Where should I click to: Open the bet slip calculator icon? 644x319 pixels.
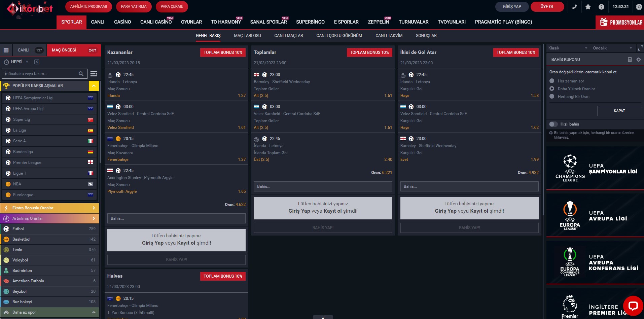pos(630,60)
